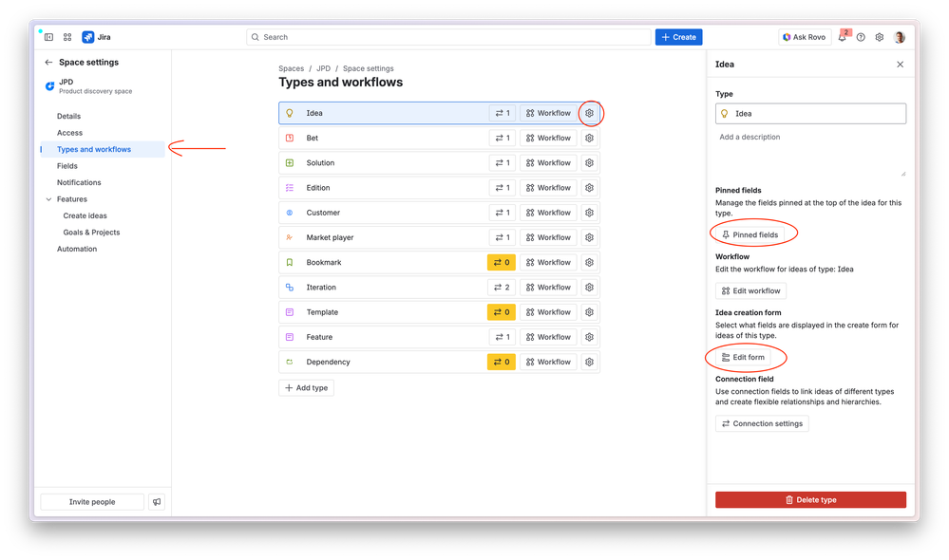Select the Market player type row
The height and width of the screenshot is (560, 949).
(x=439, y=237)
